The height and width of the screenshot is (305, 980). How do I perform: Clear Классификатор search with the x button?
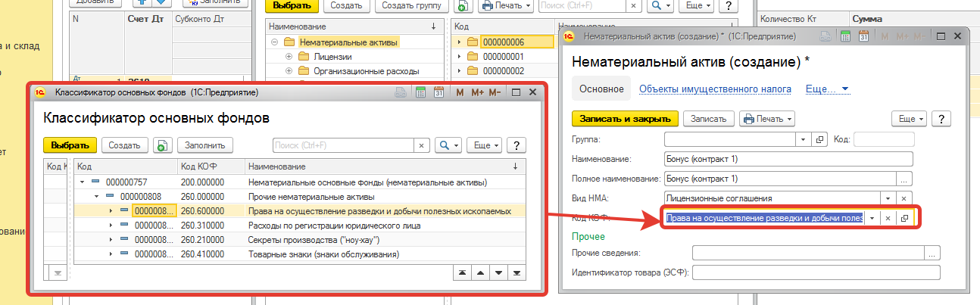coord(422,145)
